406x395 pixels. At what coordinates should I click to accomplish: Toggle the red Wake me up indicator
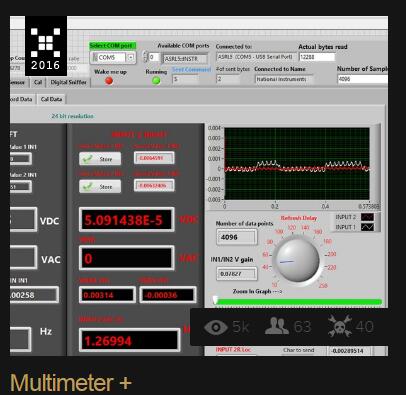(109, 81)
